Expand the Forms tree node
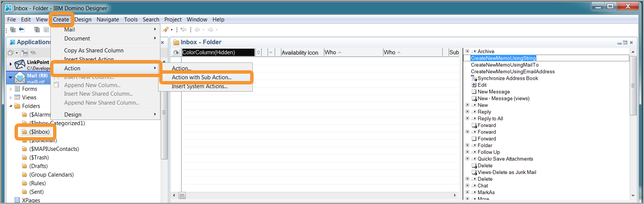644x204 pixels. pos(11,89)
